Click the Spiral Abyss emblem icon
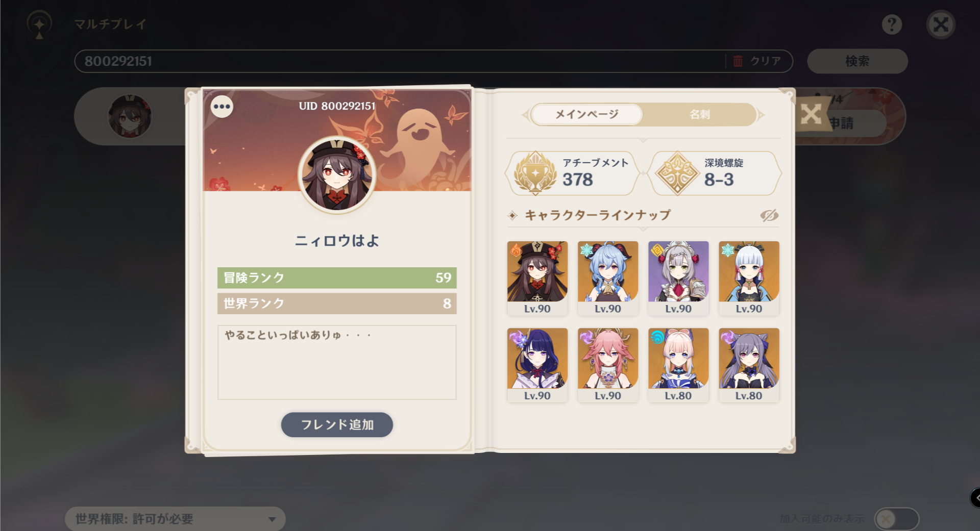The height and width of the screenshot is (531, 980). pos(677,173)
